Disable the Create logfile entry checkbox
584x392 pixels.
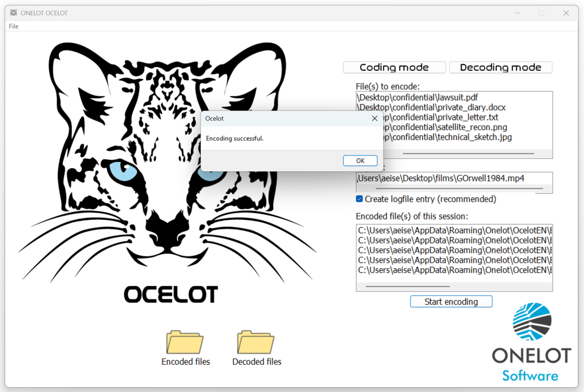pos(359,199)
